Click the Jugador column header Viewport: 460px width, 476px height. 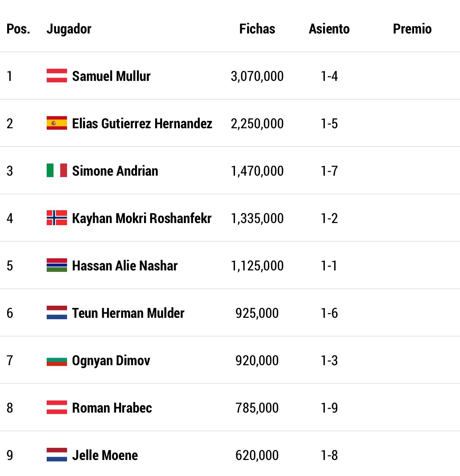[69, 29]
